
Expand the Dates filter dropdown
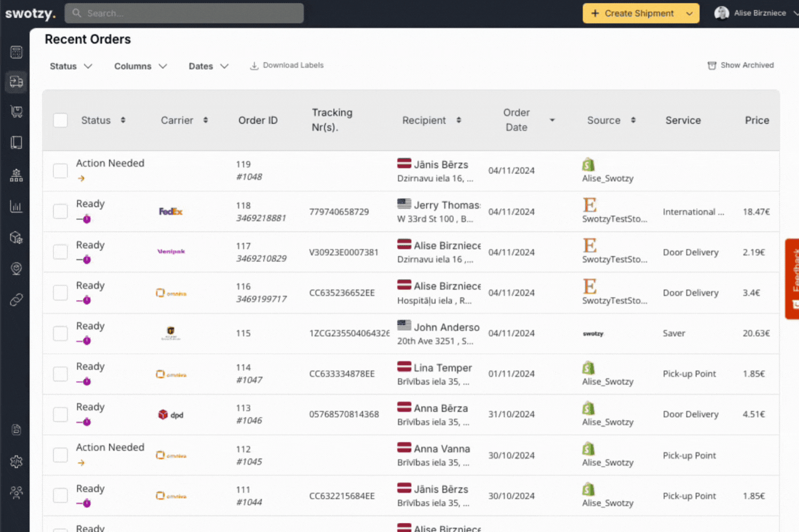point(208,66)
